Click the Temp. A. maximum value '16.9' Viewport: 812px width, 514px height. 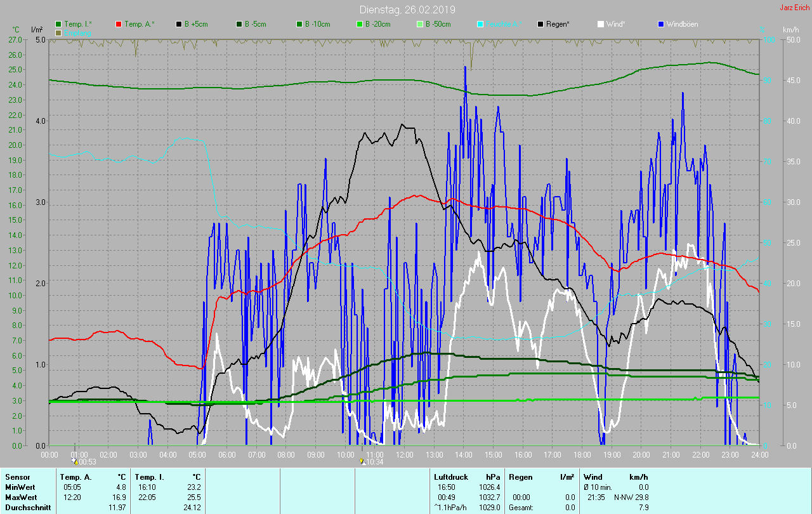[x=119, y=497]
